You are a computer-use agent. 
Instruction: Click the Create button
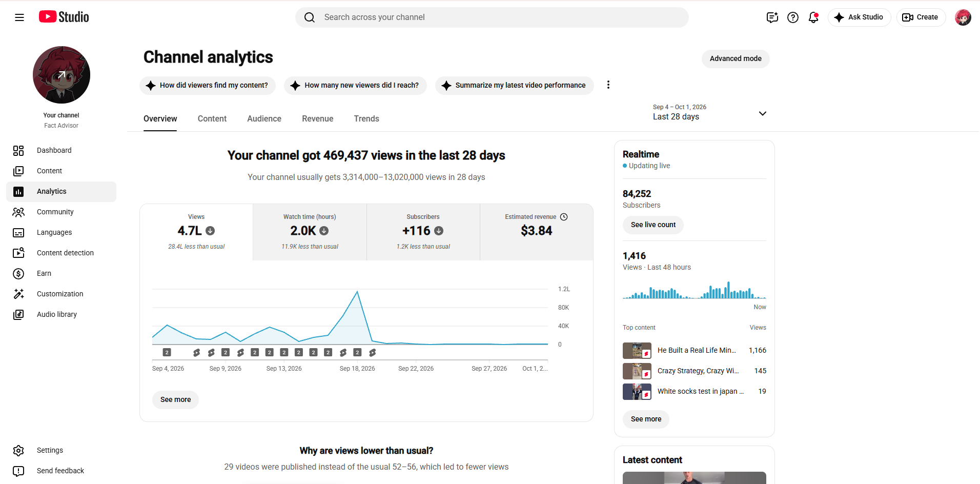tap(921, 17)
